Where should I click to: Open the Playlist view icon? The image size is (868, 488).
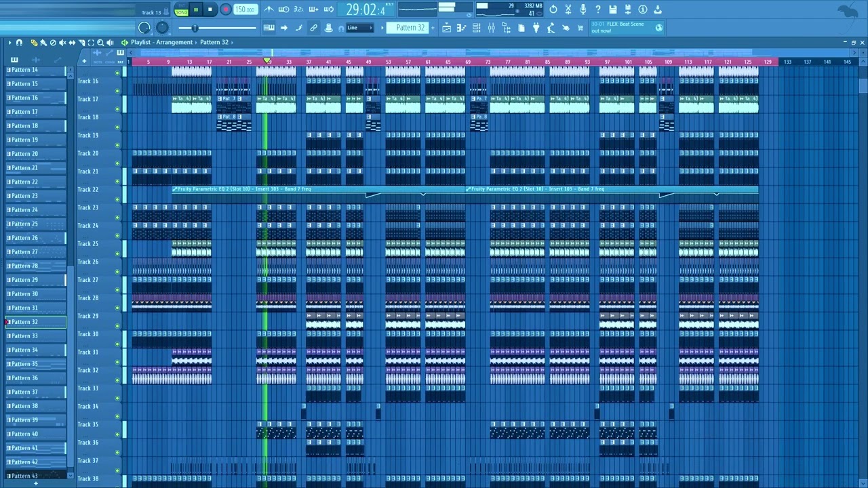point(446,28)
